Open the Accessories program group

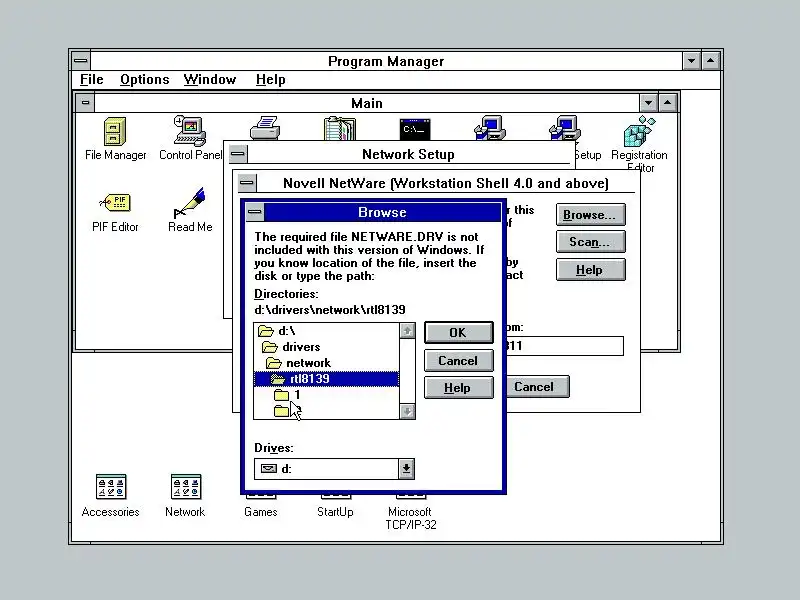(111, 487)
